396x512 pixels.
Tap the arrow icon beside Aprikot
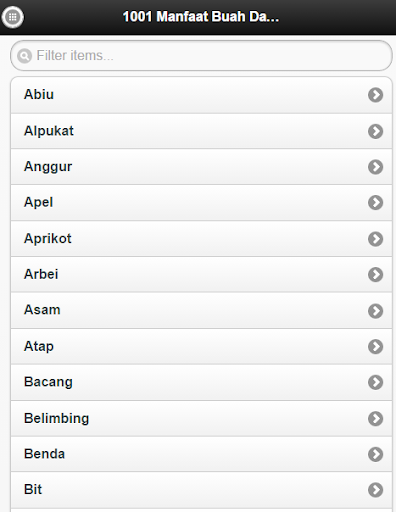click(375, 239)
